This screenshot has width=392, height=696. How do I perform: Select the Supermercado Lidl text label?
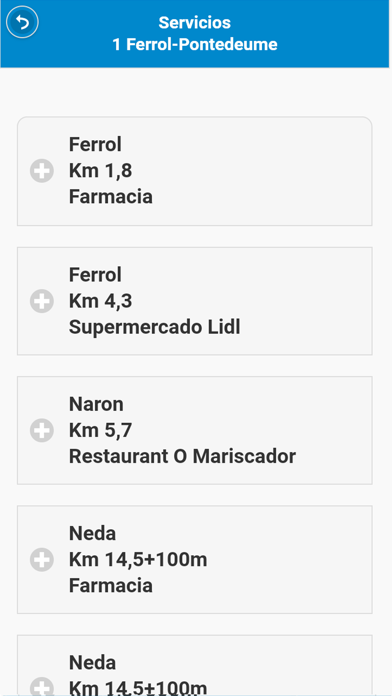154,327
